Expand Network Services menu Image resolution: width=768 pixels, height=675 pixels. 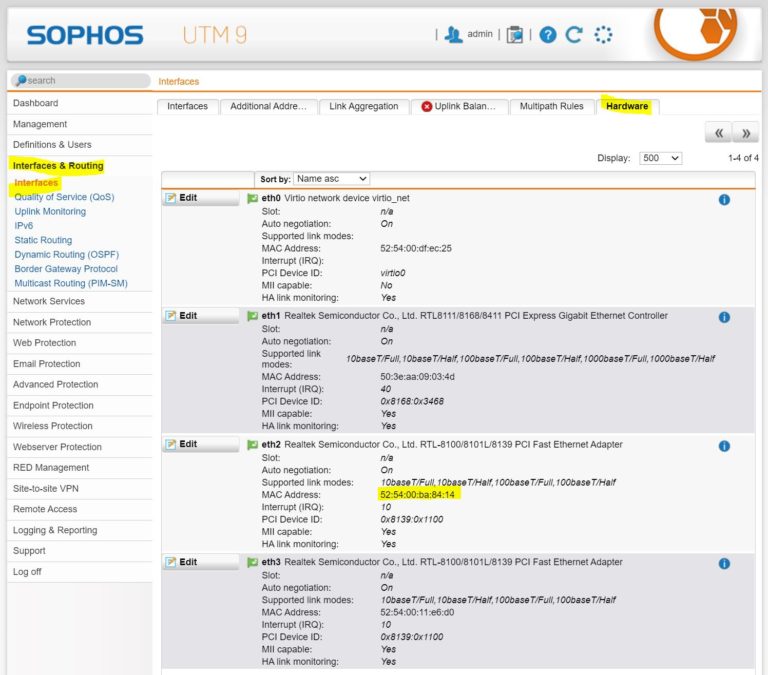(80, 301)
